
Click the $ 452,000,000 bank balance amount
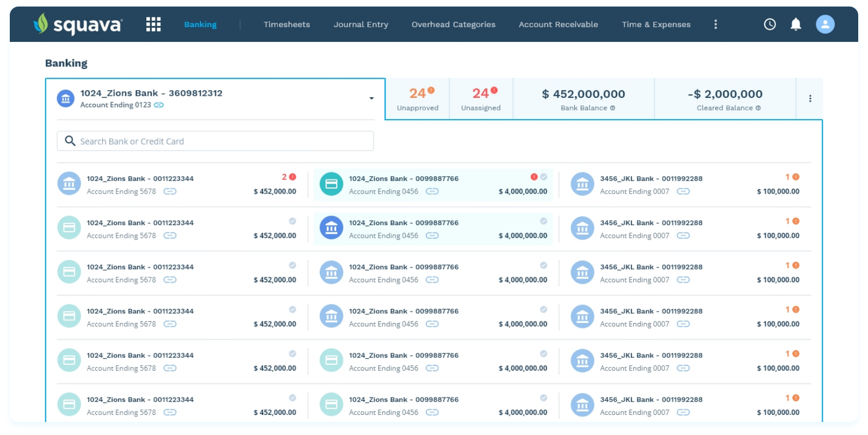584,94
